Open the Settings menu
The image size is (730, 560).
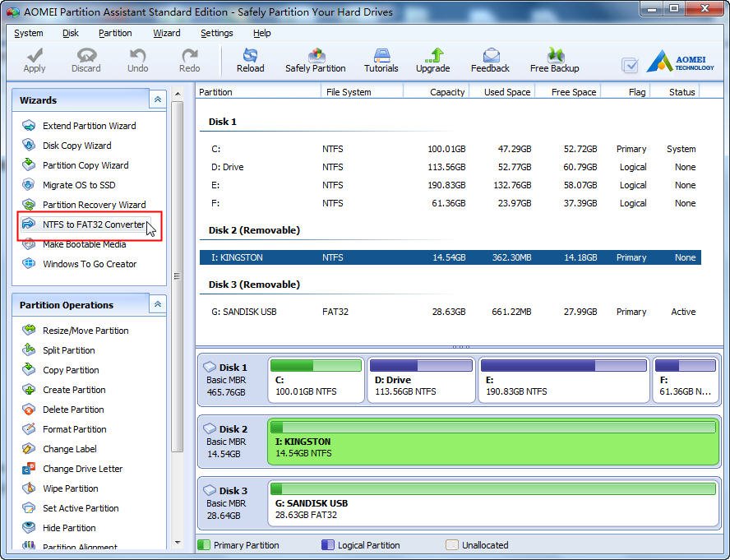(216, 33)
